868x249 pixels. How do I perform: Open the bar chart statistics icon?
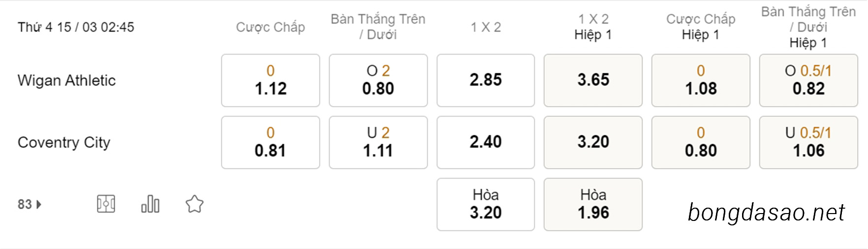[x=150, y=204]
